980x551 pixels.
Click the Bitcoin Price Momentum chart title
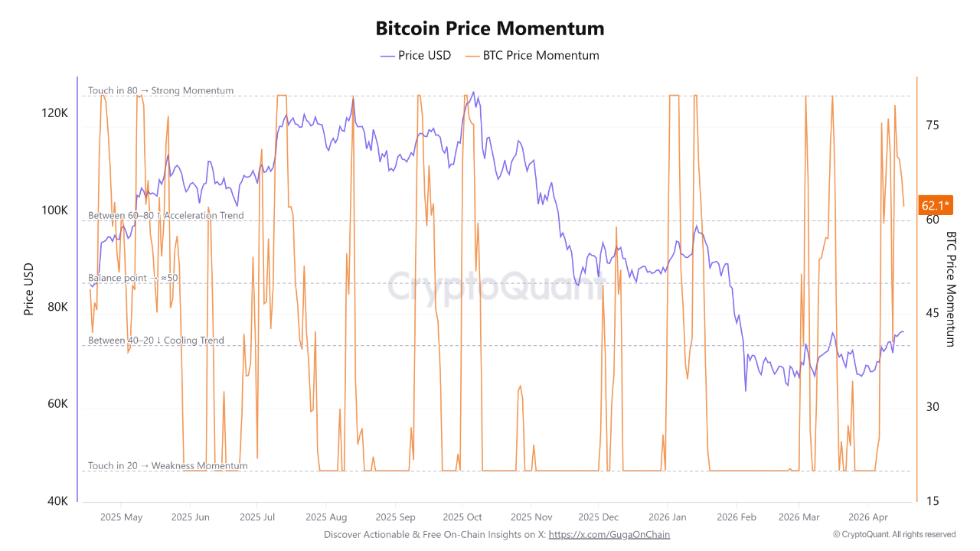490,28
